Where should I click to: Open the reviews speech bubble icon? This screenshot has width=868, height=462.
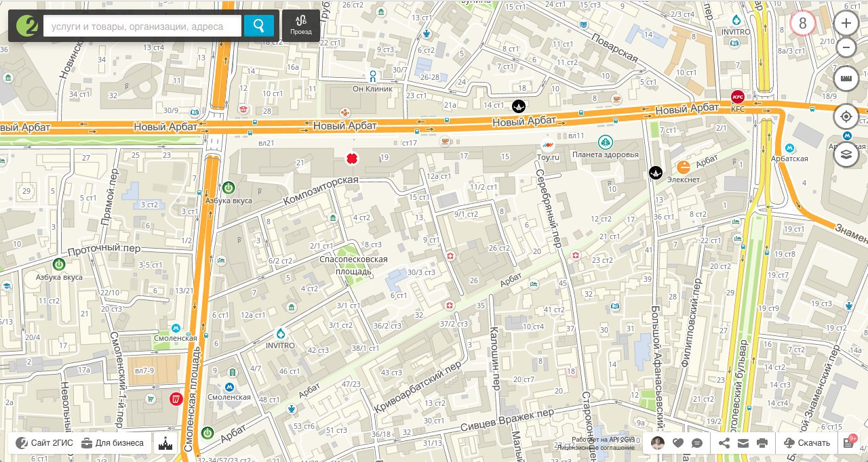click(x=697, y=443)
